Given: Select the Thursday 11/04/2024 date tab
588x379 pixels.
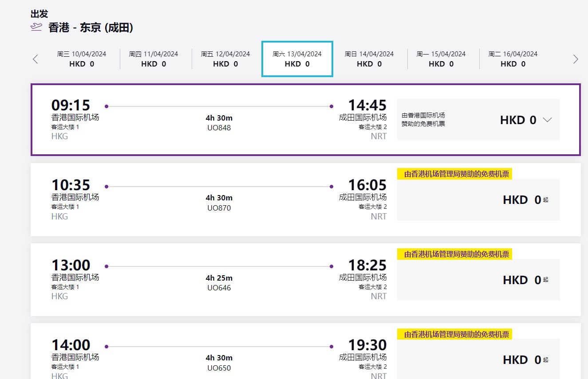Looking at the screenshot, I should click(154, 59).
